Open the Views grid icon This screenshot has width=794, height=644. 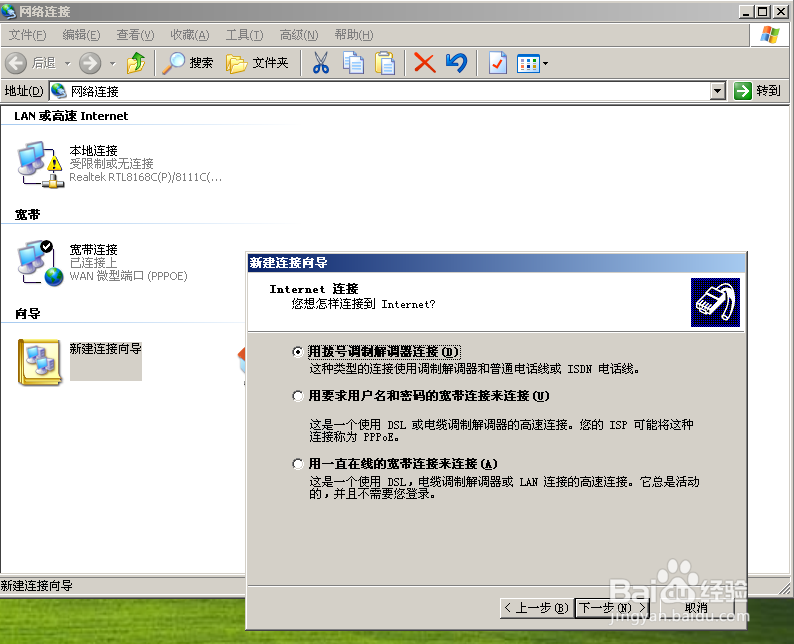(x=528, y=64)
